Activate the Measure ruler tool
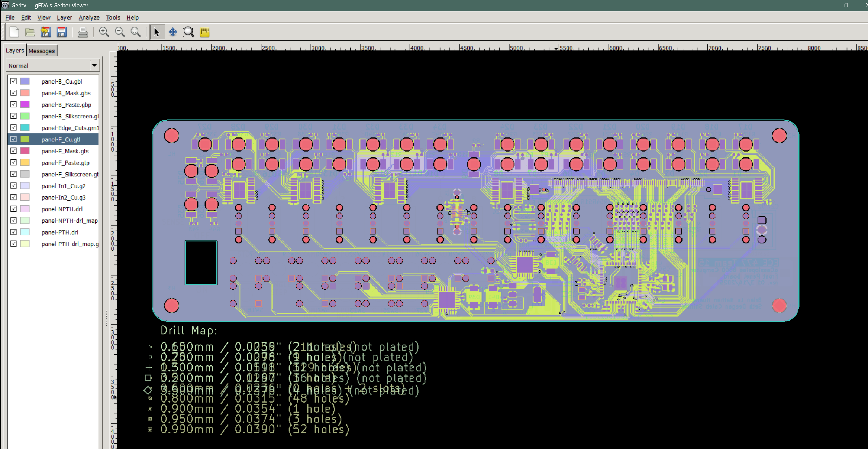This screenshot has height=449, width=868. point(204,32)
